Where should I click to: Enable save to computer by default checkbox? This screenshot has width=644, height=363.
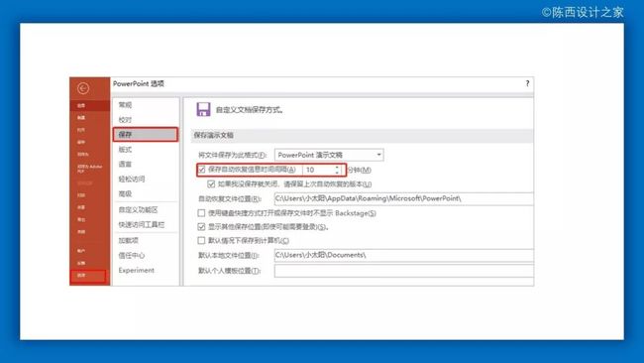pyautogui.click(x=201, y=240)
